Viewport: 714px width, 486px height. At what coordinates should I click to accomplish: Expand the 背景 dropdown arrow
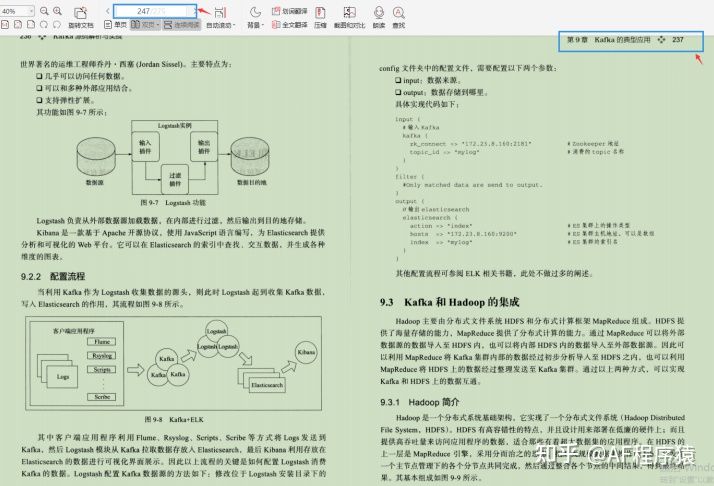263,26
